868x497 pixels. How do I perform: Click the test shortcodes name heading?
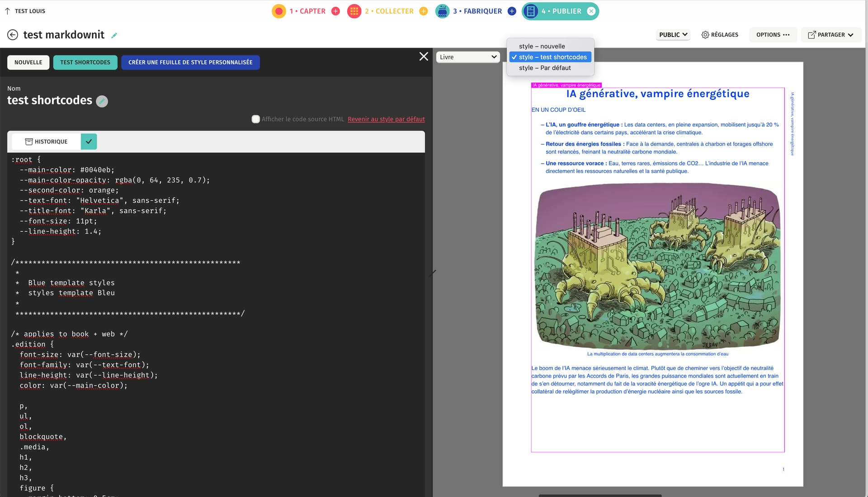(x=50, y=100)
